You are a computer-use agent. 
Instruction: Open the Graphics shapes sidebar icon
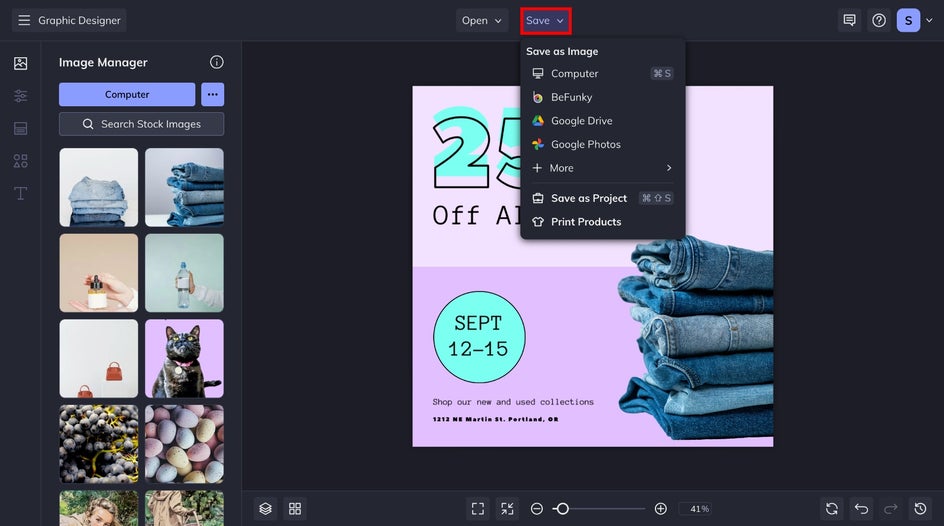[x=20, y=161]
